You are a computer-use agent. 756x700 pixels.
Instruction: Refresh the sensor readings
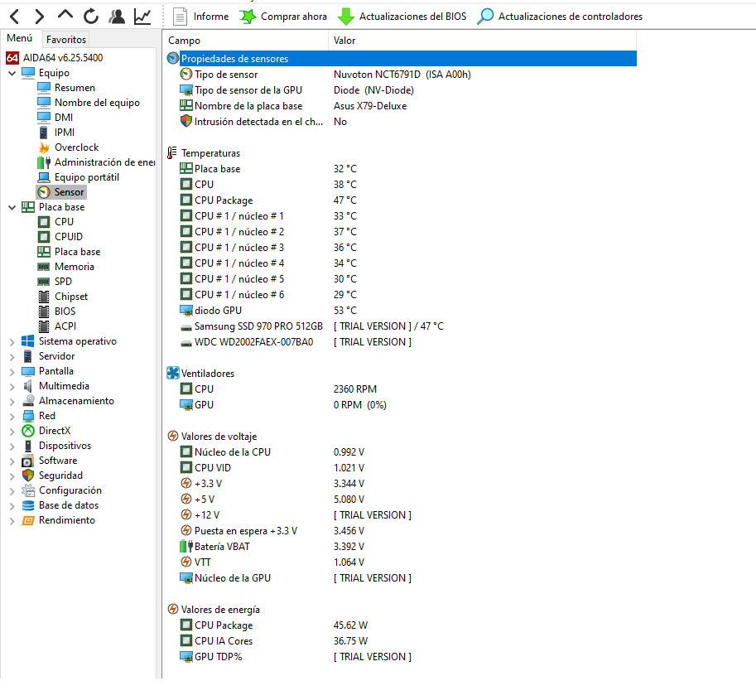coord(90,17)
